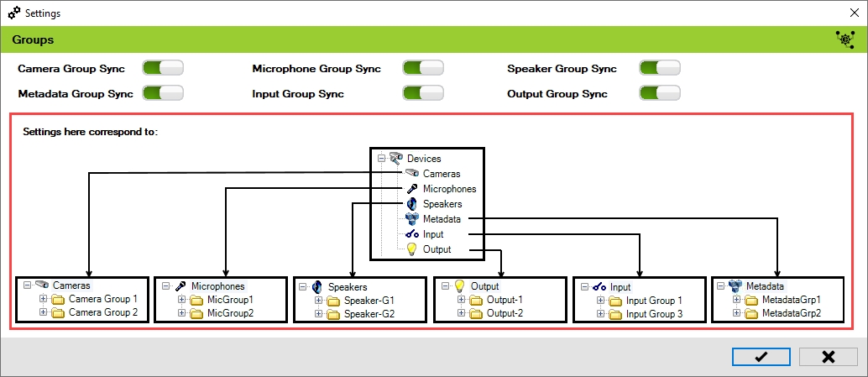Collapse the Devices tree node

[x=381, y=158]
